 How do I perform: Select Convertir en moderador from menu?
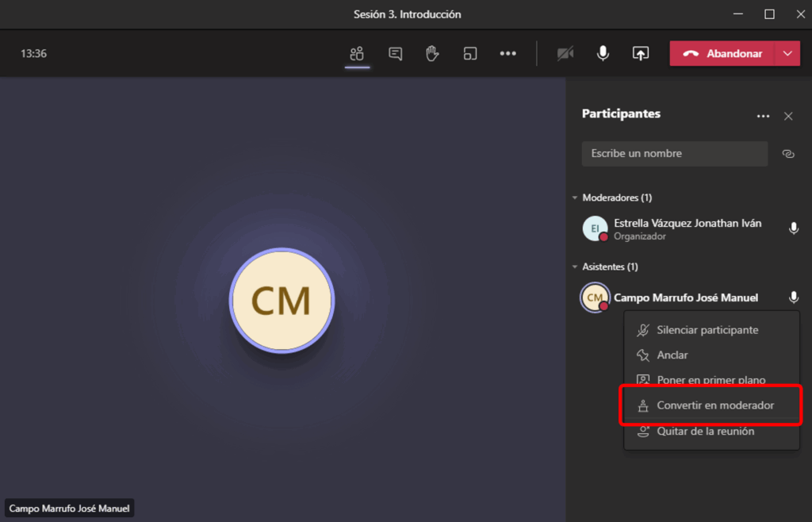pos(714,405)
